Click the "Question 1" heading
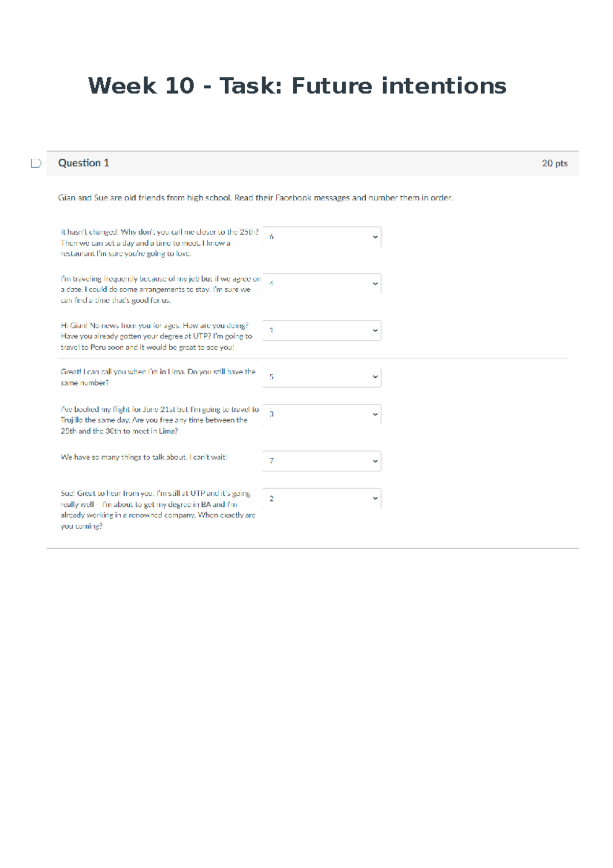 (84, 163)
